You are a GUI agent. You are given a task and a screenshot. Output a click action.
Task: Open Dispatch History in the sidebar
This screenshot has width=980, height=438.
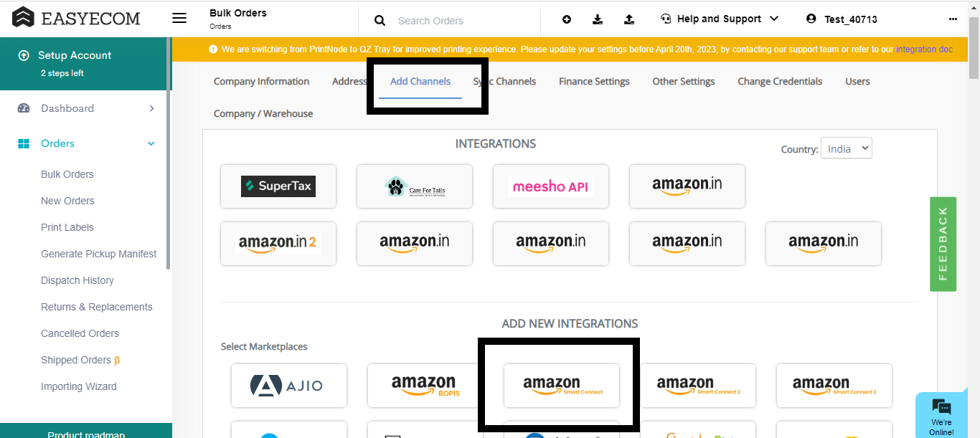click(77, 280)
